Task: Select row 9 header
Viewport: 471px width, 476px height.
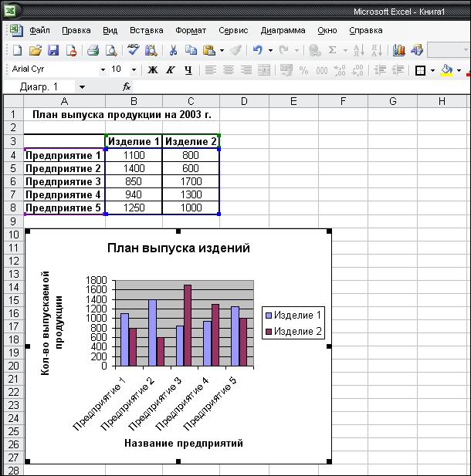Action: click(13, 221)
